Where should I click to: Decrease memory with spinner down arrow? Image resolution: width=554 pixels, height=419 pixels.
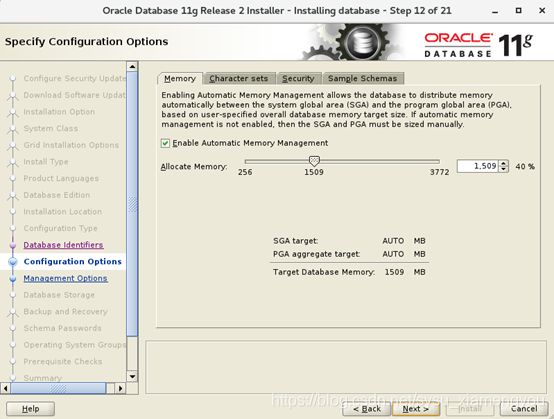pyautogui.click(x=503, y=169)
